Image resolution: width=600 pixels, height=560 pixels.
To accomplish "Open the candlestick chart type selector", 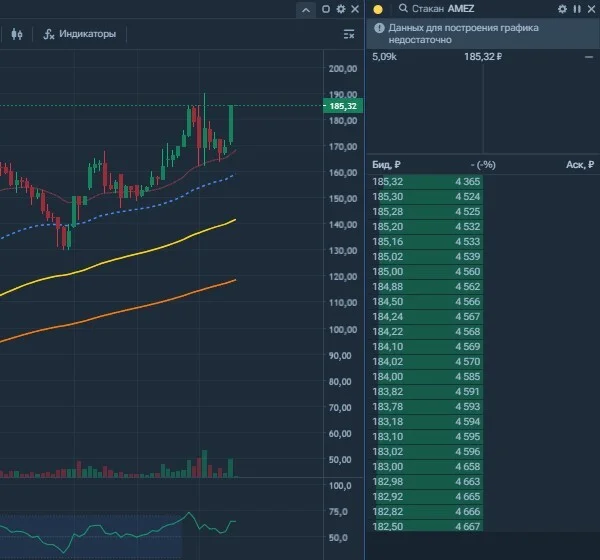I will 17,34.
